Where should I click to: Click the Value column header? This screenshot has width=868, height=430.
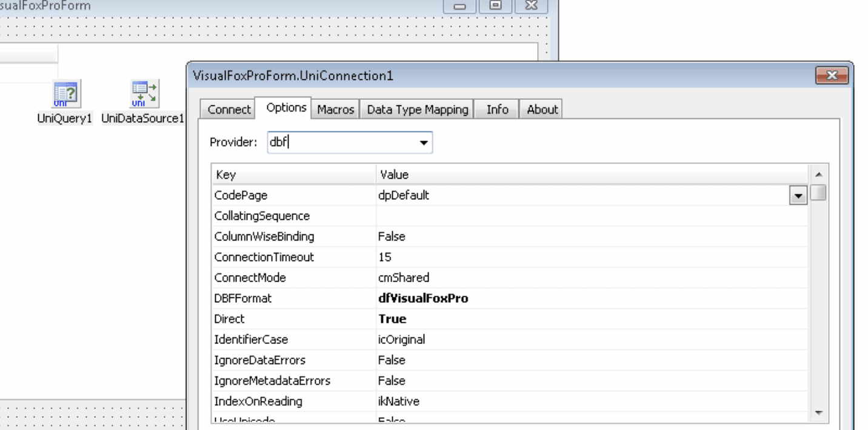[x=592, y=174]
